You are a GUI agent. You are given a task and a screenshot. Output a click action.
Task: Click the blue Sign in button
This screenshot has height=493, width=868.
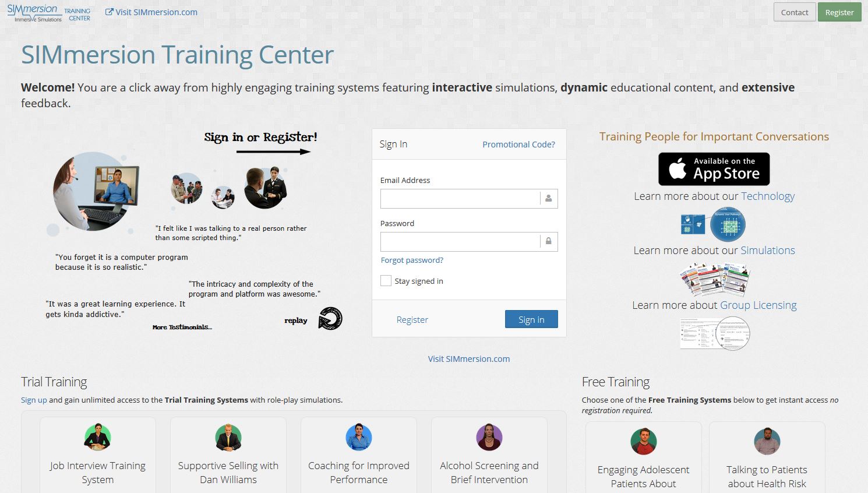point(531,319)
